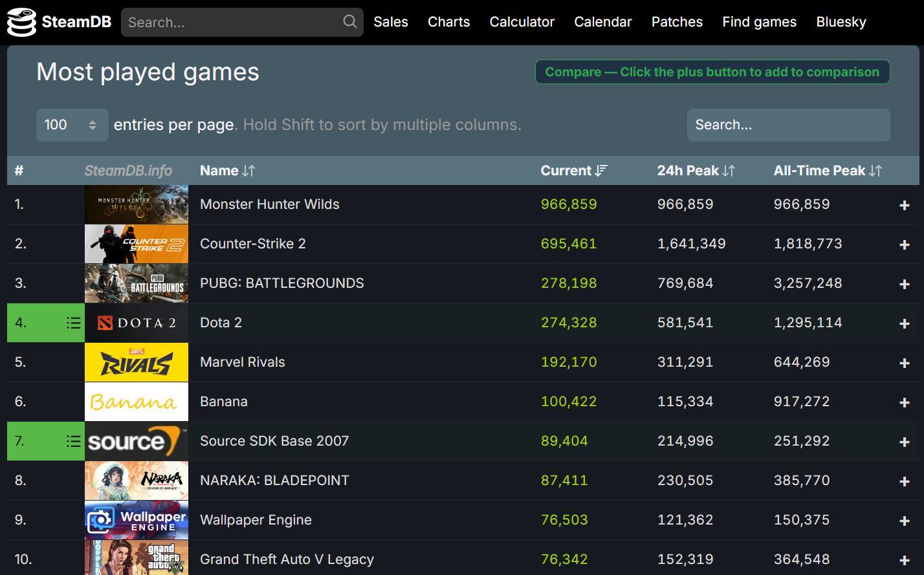The height and width of the screenshot is (575, 924).
Task: Open NARAKA: BLADEPOINT game page
Action: 274,481
